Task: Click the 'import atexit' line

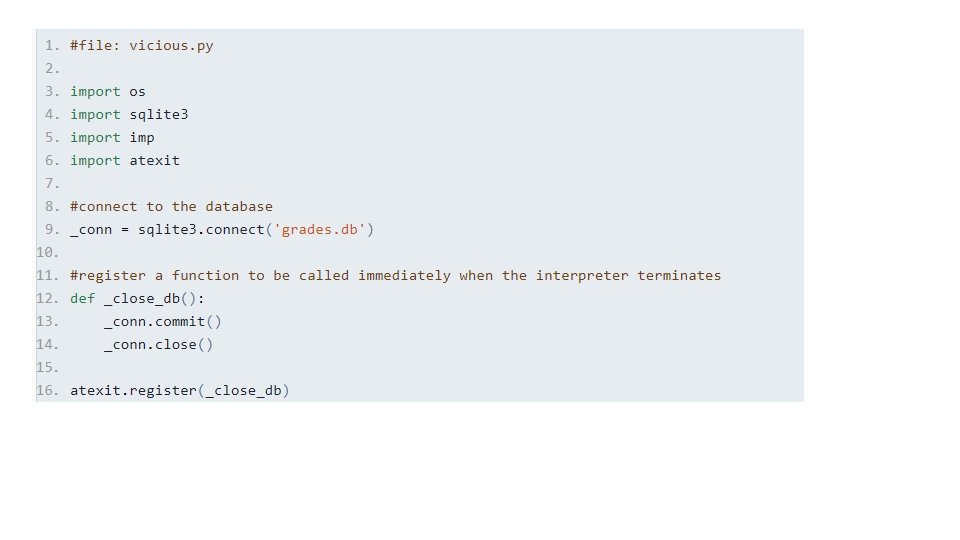Action: (x=125, y=160)
